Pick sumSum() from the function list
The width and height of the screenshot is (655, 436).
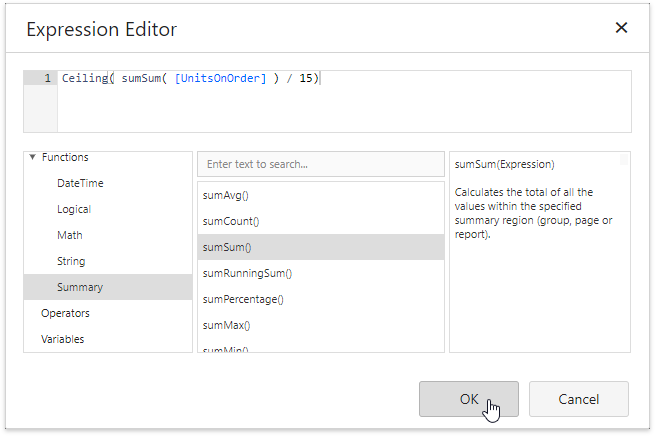coord(227,247)
